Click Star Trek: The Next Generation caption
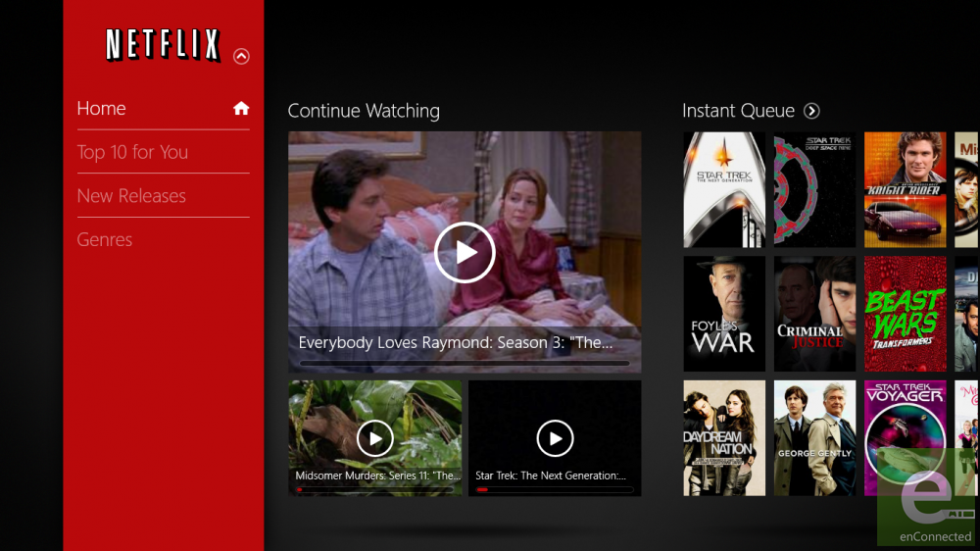 551,476
